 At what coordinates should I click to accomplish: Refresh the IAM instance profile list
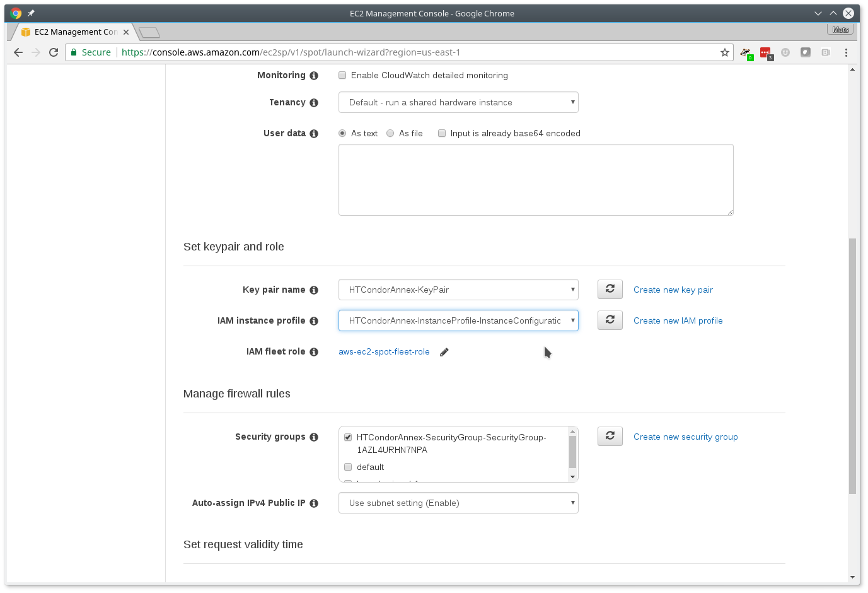[x=610, y=320]
